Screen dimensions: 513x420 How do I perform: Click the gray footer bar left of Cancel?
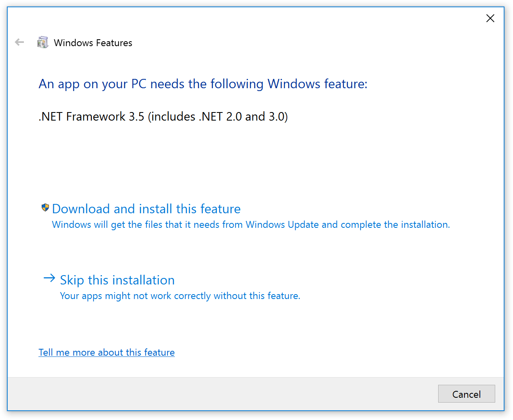[218, 394]
